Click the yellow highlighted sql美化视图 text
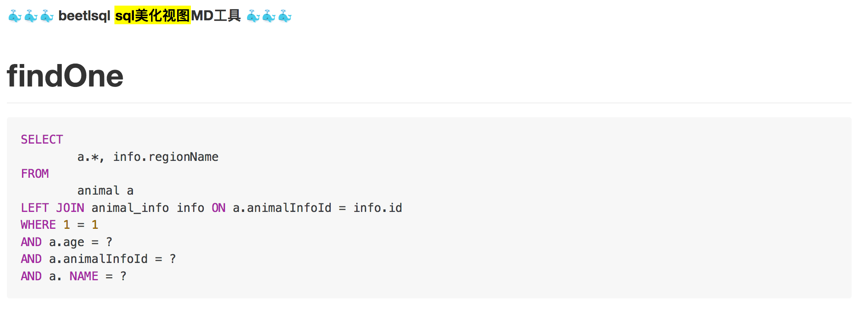The width and height of the screenshot is (868, 314). click(152, 16)
